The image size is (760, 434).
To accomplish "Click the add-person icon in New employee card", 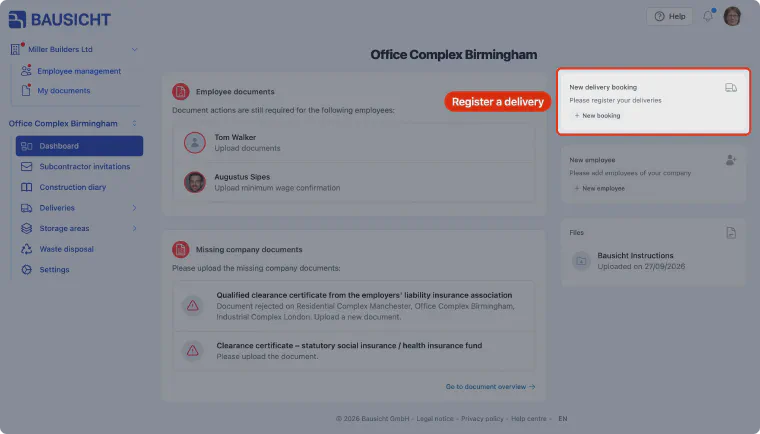I will [731, 160].
